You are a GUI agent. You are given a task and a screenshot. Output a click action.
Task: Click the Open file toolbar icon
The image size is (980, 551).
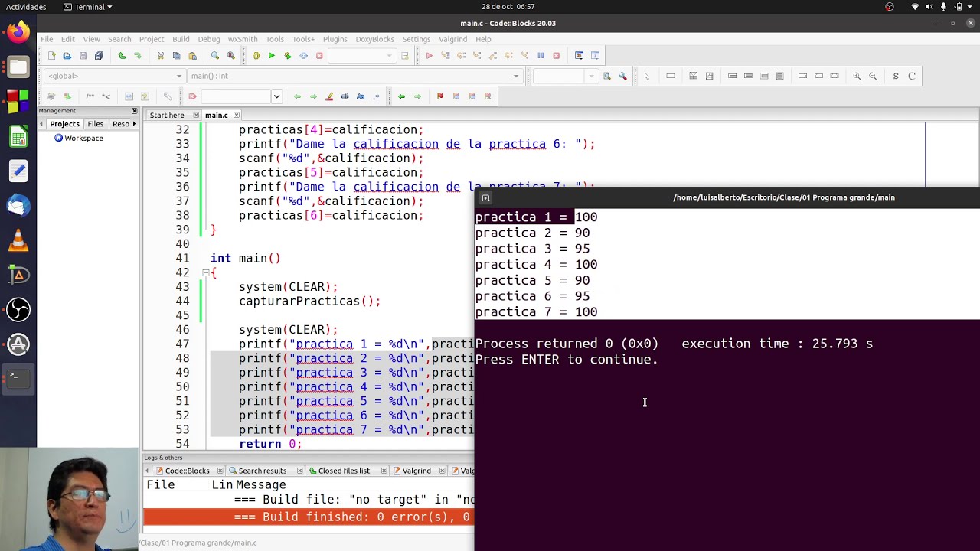tap(67, 55)
